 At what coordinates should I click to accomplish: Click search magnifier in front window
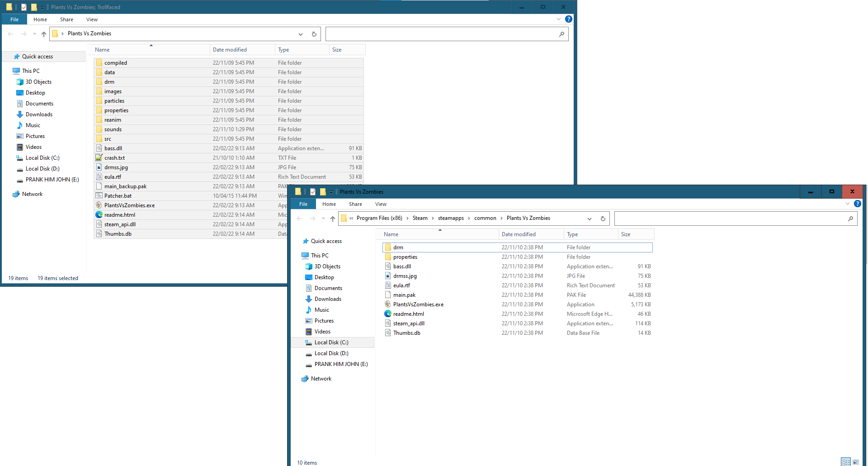(x=850, y=219)
